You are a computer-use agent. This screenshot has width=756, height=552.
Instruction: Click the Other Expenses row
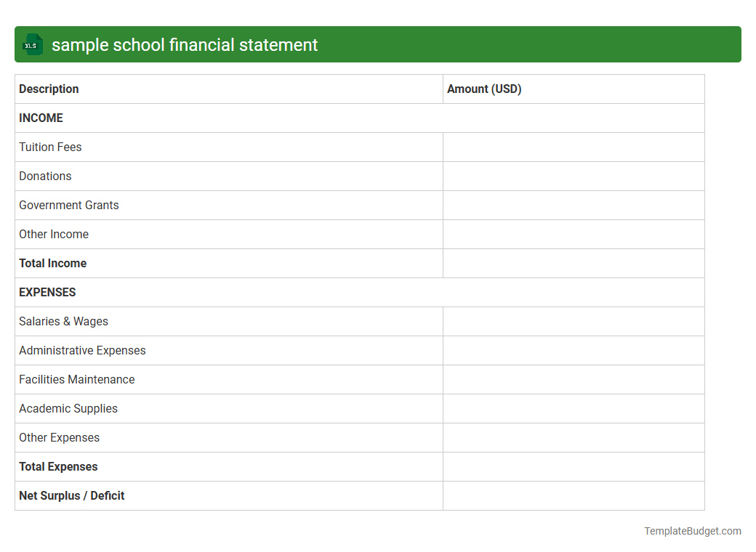[x=59, y=437]
